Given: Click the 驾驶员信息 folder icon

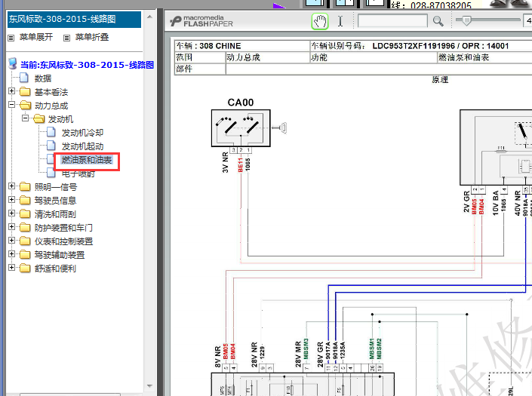Looking at the screenshot, I should (x=25, y=200).
